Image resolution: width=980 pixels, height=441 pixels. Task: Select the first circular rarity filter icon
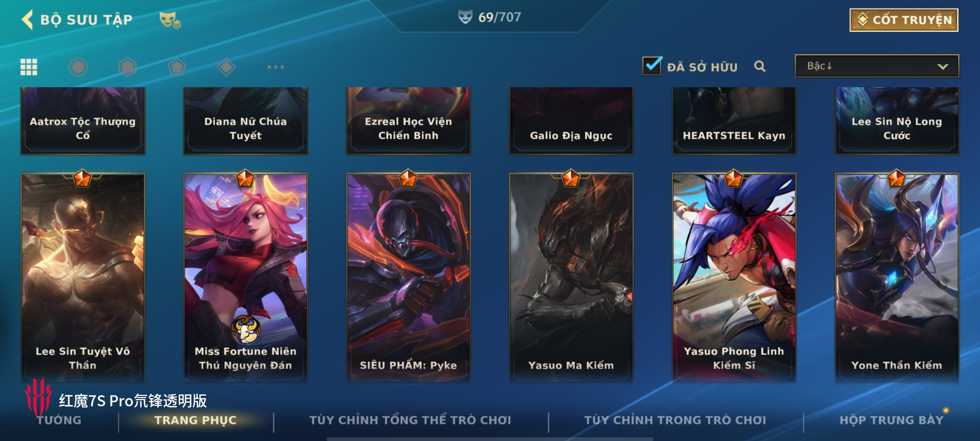78,67
